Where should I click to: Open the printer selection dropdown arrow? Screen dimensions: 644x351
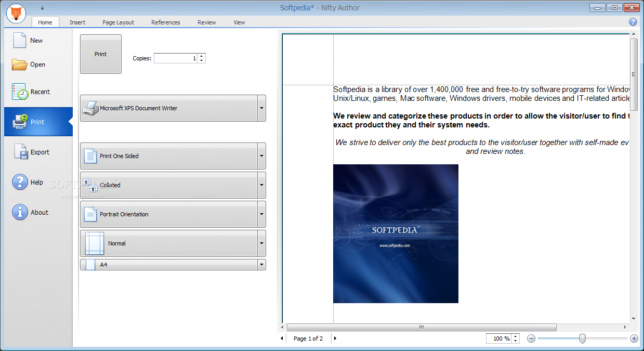[261, 108]
